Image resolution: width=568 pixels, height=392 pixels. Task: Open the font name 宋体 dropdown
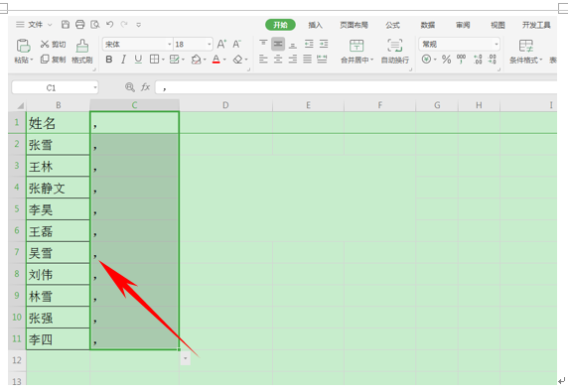169,45
